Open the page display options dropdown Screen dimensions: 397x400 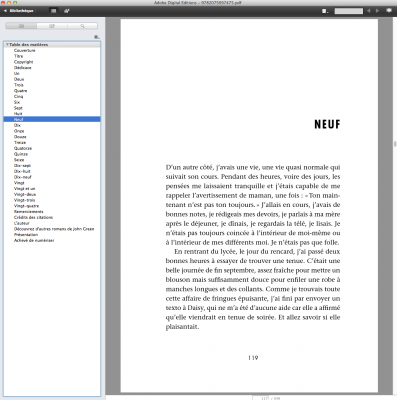click(325, 11)
